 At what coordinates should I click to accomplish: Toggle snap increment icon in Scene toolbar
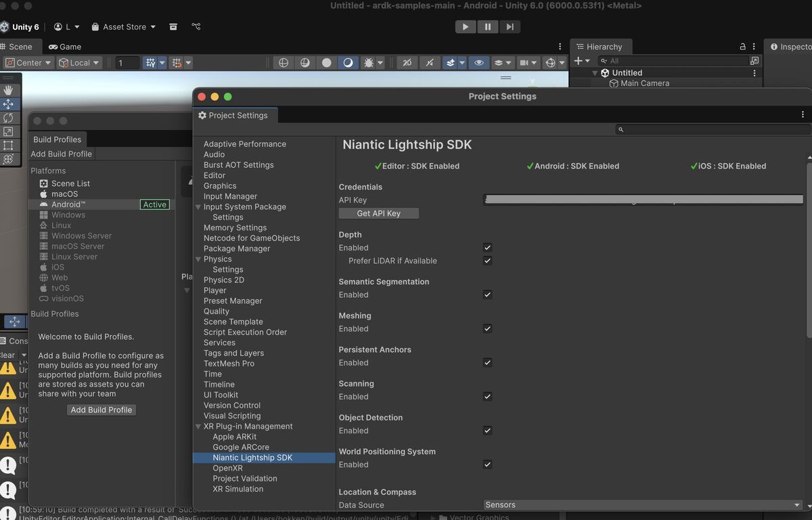[177, 62]
